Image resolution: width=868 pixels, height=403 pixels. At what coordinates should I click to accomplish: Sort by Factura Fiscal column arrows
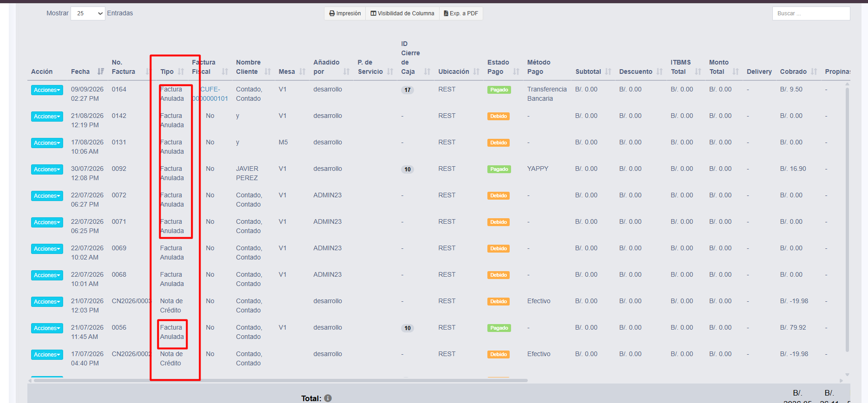225,71
